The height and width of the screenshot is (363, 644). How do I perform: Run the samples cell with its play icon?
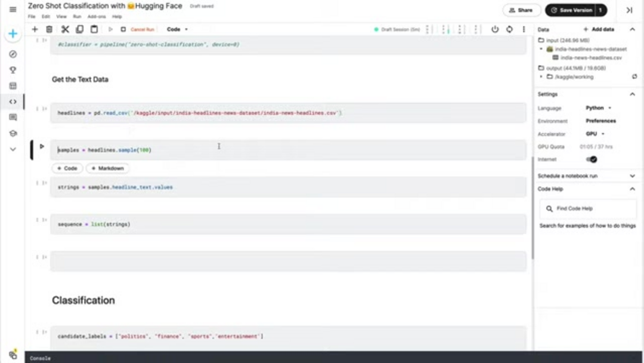[x=42, y=146]
